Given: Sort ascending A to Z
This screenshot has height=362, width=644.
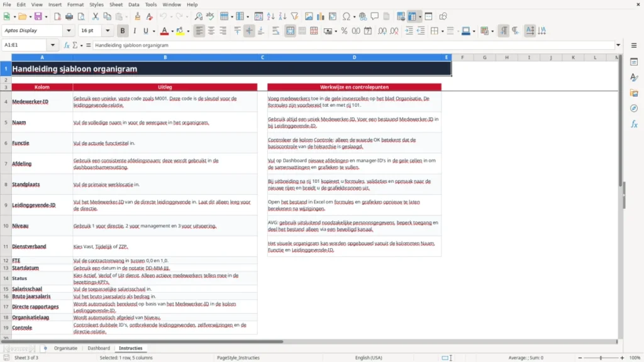Looking at the screenshot, I should pos(270,16).
